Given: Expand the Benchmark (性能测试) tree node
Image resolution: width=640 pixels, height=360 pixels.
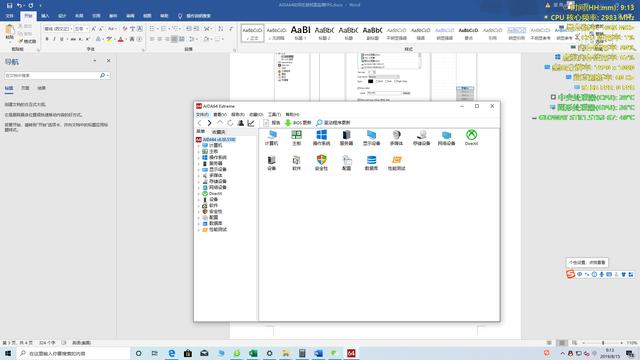Looking at the screenshot, I should 199,230.
